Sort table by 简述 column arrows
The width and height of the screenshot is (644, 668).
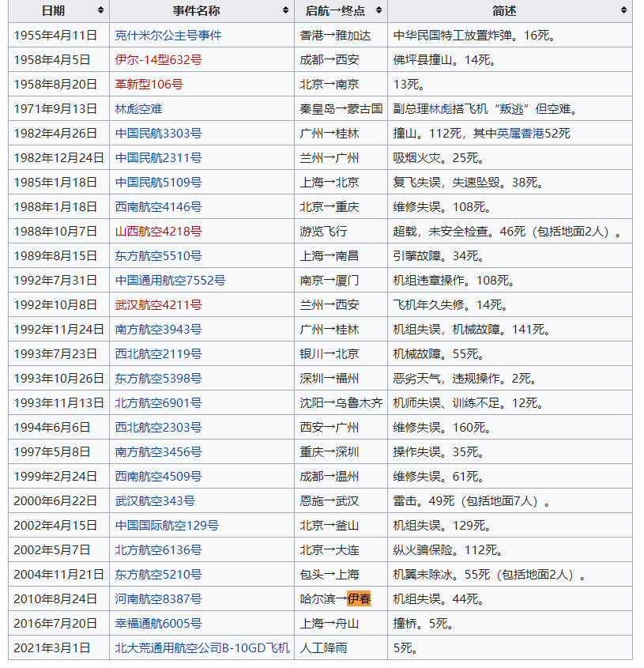coord(624,10)
